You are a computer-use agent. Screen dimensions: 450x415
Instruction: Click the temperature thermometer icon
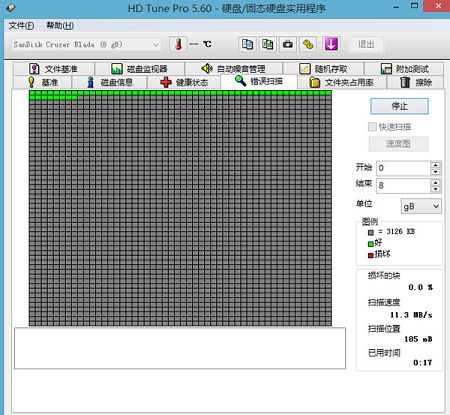179,44
